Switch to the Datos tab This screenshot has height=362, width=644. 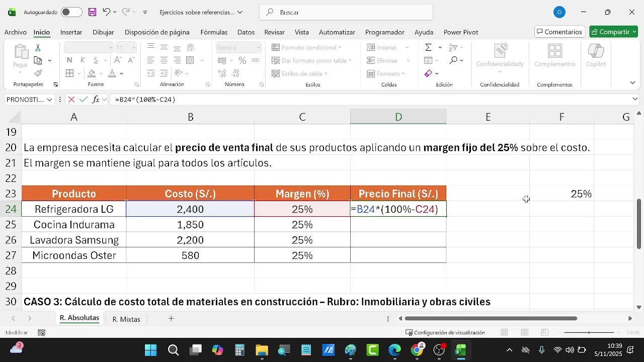[246, 32]
